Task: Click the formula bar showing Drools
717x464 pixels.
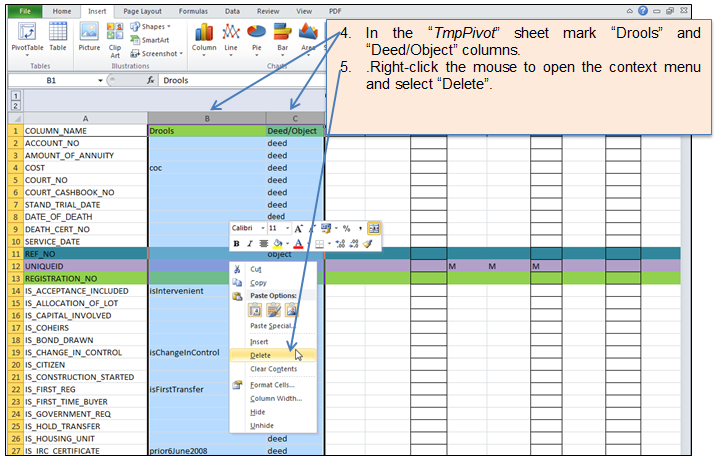Action: (x=240, y=80)
